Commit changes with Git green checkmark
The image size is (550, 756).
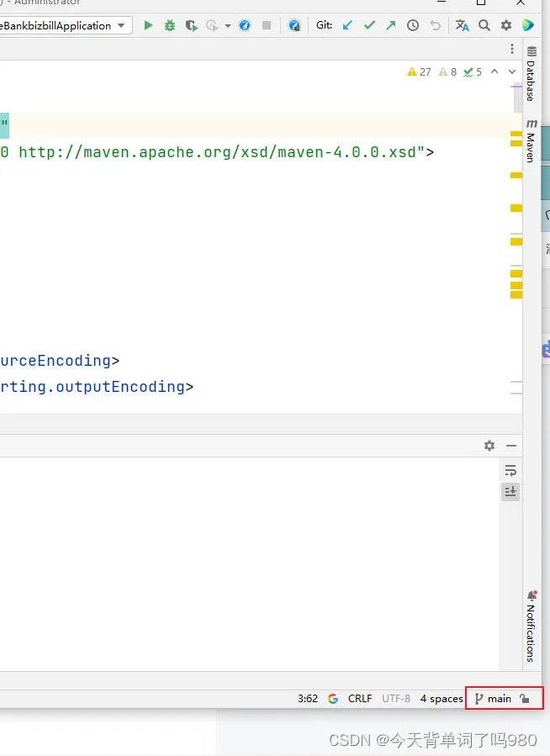click(x=369, y=25)
